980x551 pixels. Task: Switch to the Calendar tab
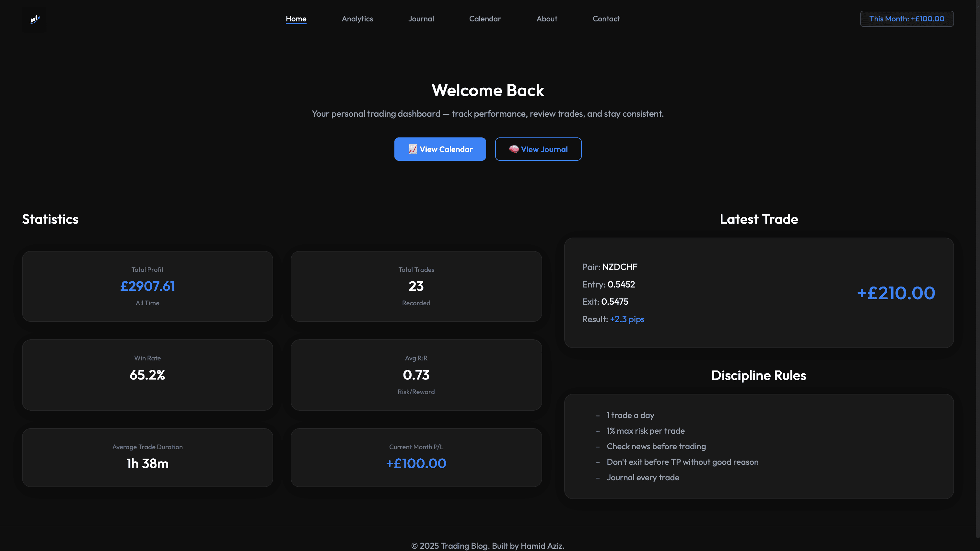click(x=485, y=19)
